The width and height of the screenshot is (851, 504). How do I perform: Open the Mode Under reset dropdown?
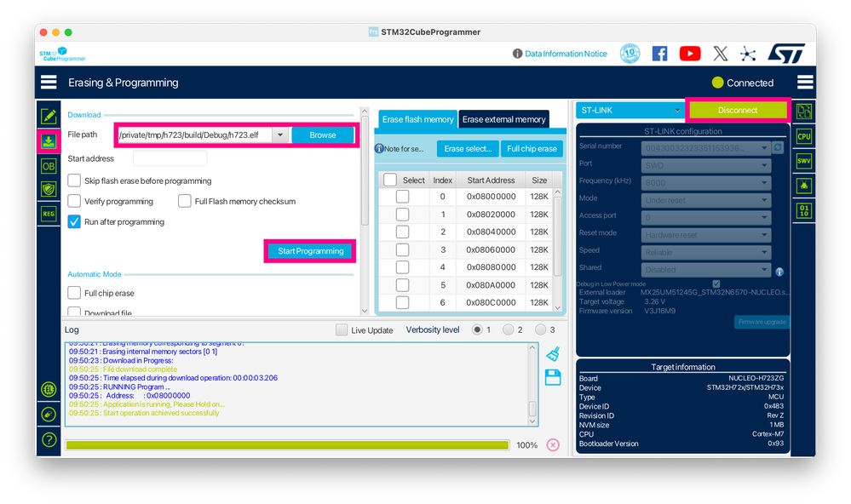click(705, 200)
